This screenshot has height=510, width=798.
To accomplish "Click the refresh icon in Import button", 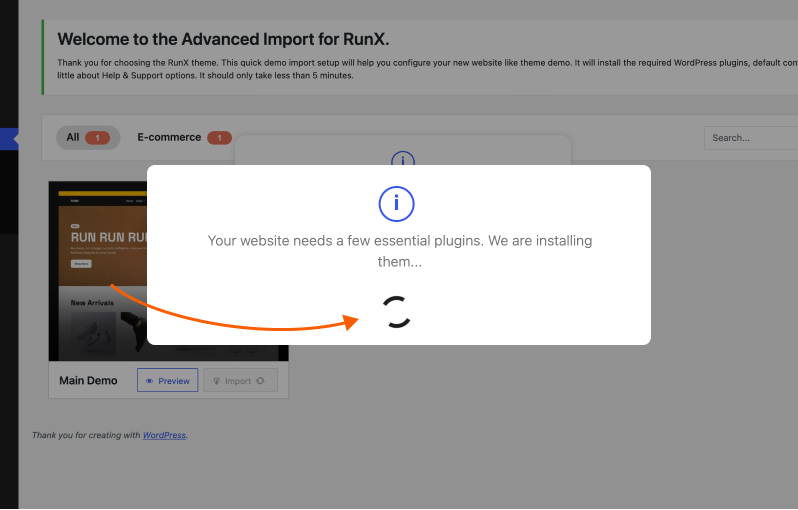I will click(x=261, y=381).
